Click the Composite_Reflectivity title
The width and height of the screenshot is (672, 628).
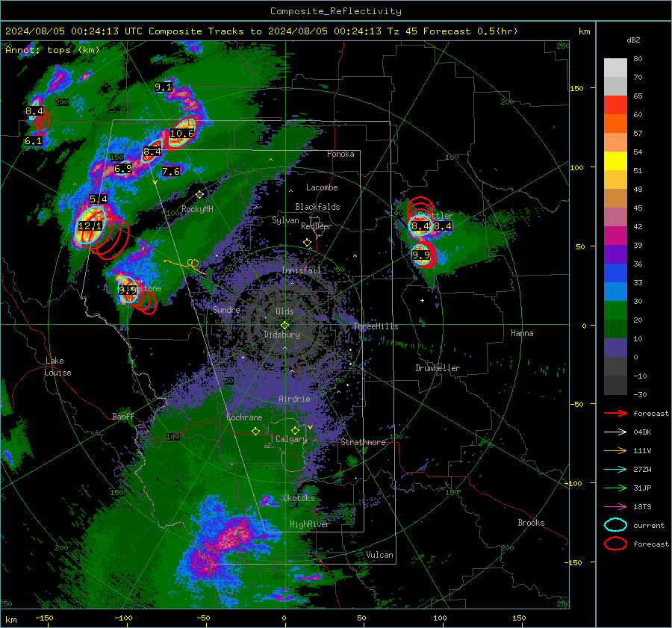(x=335, y=11)
